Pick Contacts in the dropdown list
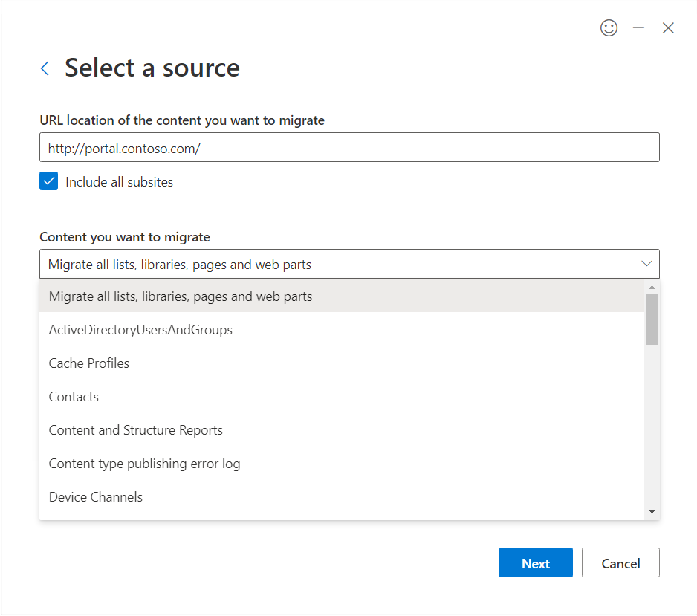Screen dimensions: 697x616 click(74, 397)
